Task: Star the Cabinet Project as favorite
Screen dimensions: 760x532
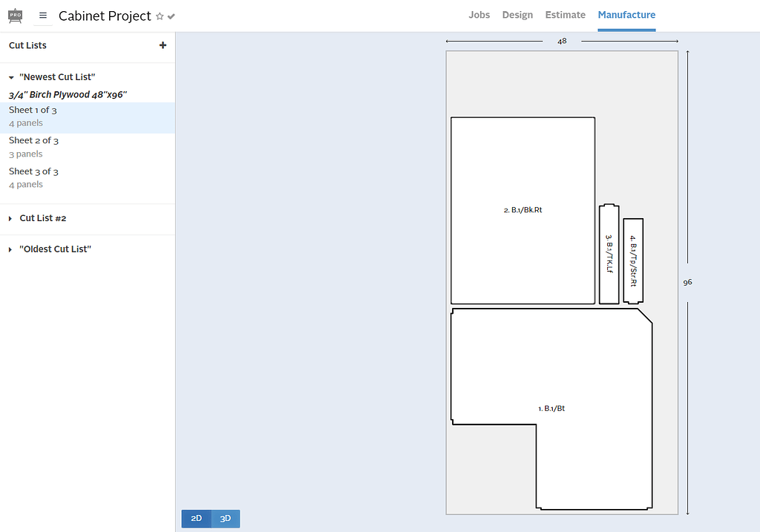Action: [x=160, y=16]
